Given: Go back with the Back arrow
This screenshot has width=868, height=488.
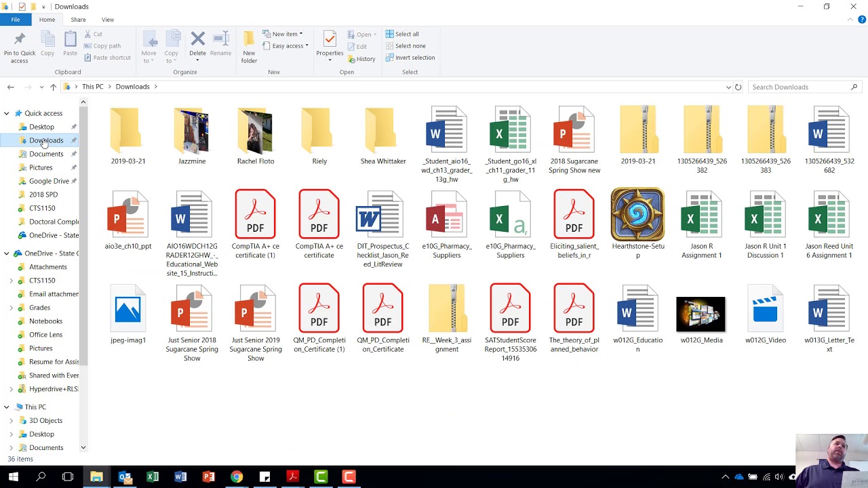Looking at the screenshot, I should click(x=11, y=87).
